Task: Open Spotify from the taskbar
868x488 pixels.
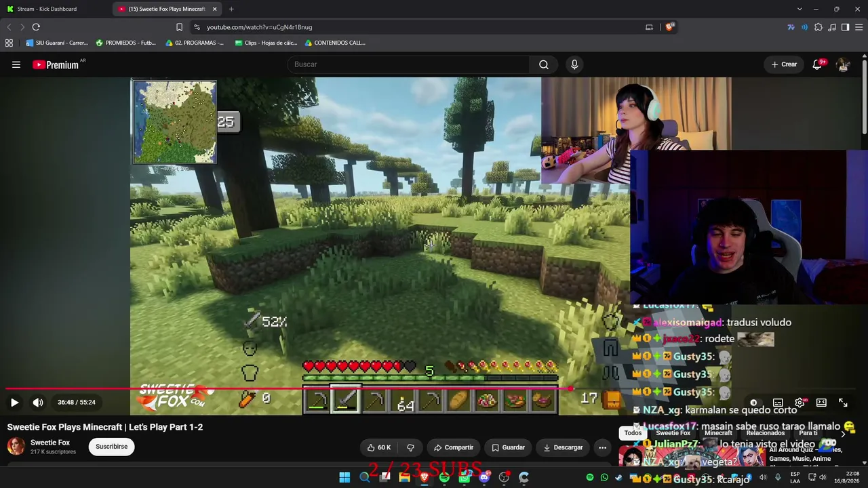Action: click(x=444, y=478)
